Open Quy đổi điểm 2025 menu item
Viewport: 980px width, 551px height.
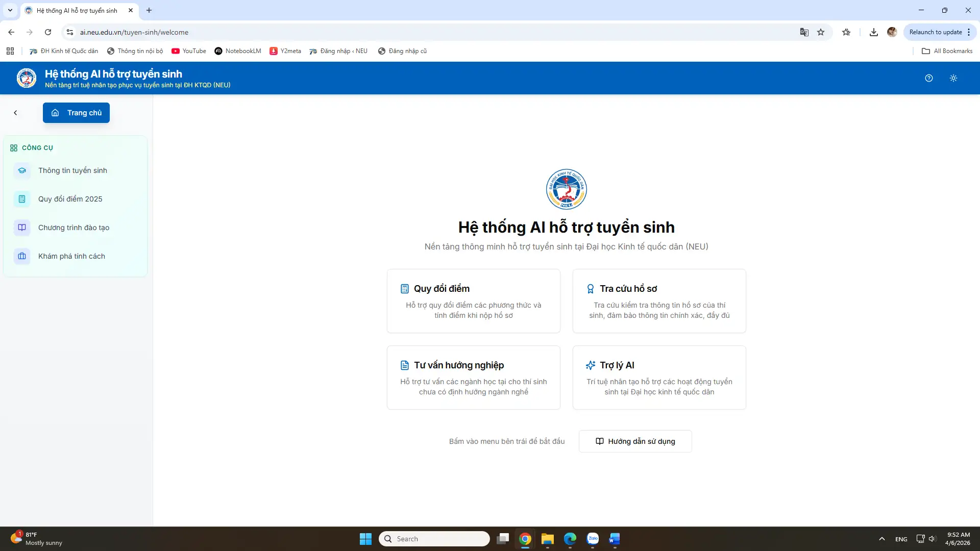(70, 199)
